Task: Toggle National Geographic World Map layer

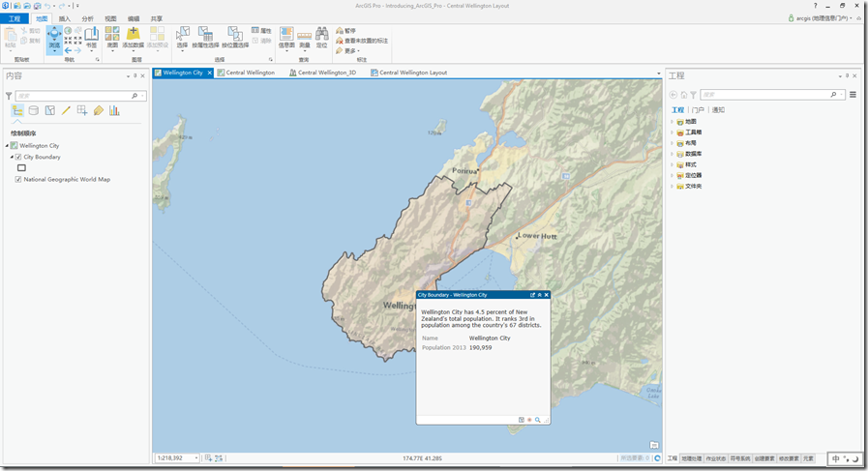Action: coord(18,179)
